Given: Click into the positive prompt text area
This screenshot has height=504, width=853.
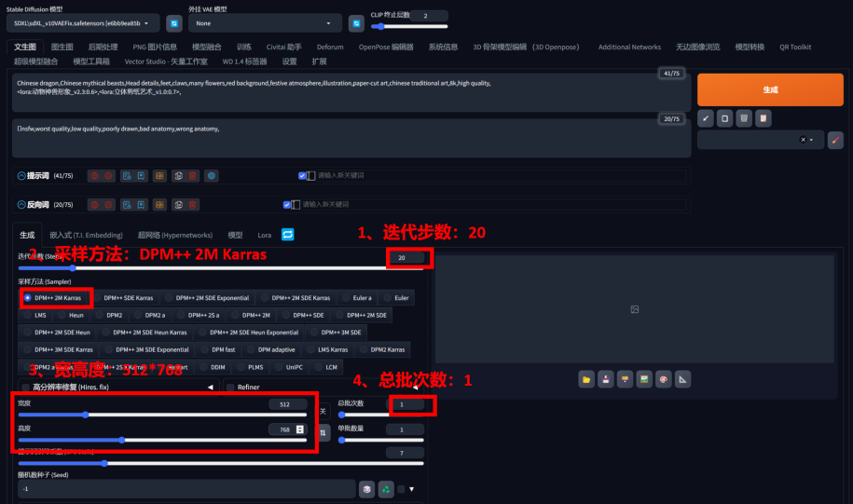Looking at the screenshot, I should (x=351, y=92).
